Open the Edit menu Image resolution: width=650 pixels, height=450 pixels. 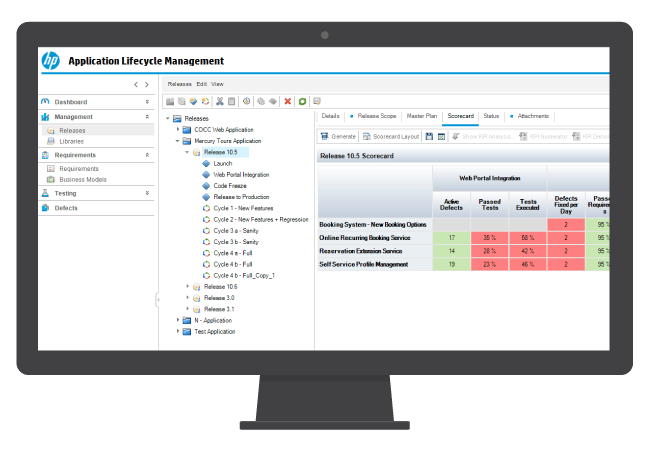(202, 84)
